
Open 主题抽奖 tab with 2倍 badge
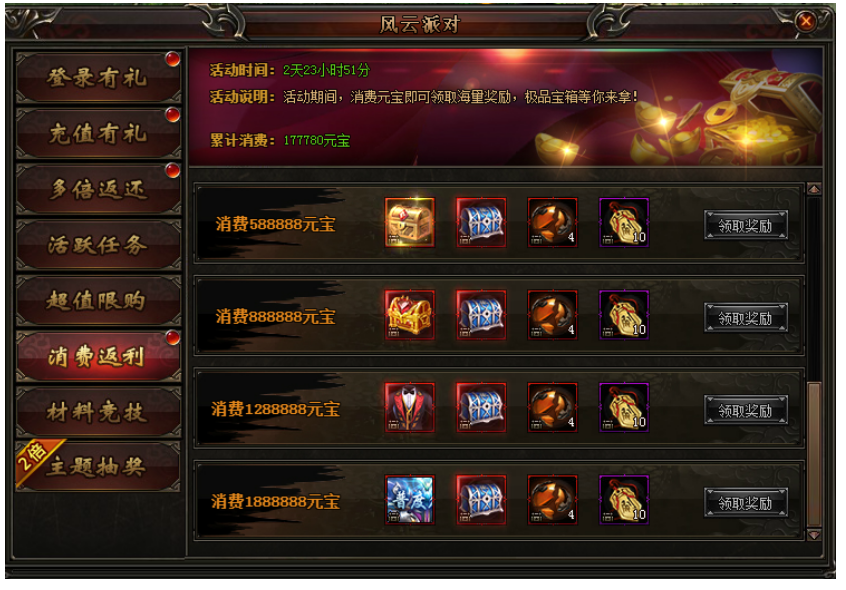coord(98,467)
